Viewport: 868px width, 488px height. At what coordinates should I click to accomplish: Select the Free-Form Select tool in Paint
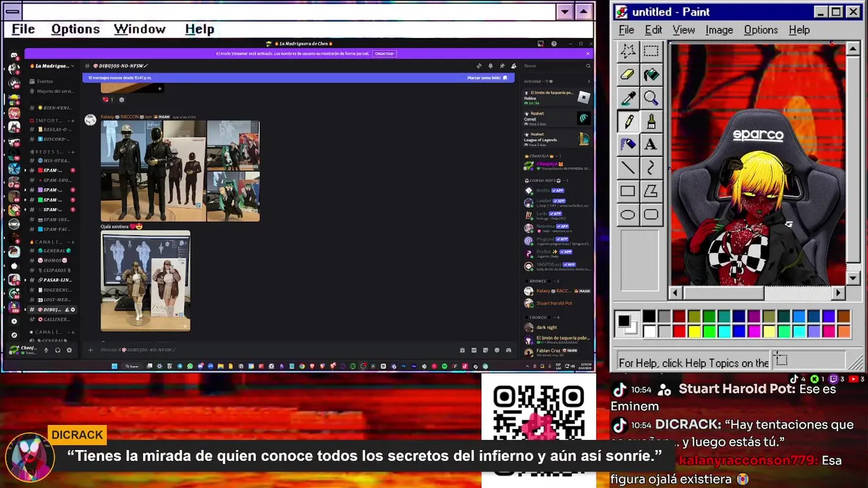[628, 51]
